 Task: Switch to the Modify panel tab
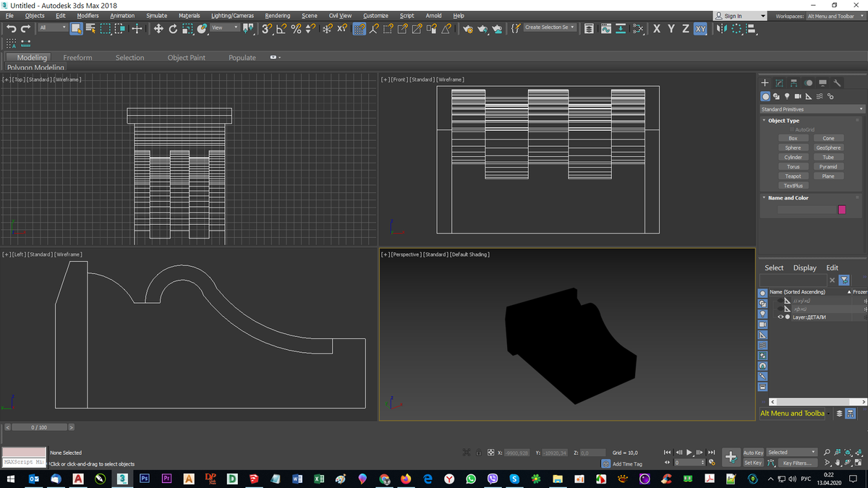point(780,82)
